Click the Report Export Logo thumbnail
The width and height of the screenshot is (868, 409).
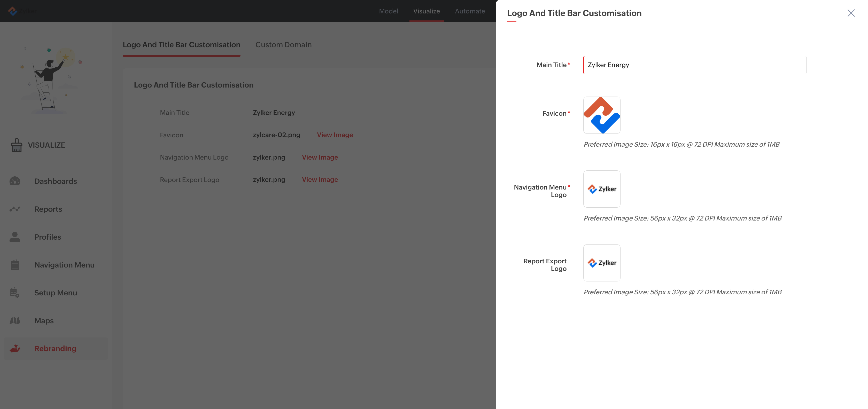tap(601, 263)
